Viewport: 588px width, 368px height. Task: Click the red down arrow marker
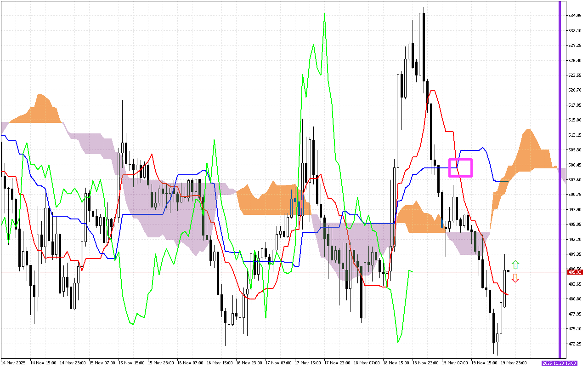[x=515, y=278]
